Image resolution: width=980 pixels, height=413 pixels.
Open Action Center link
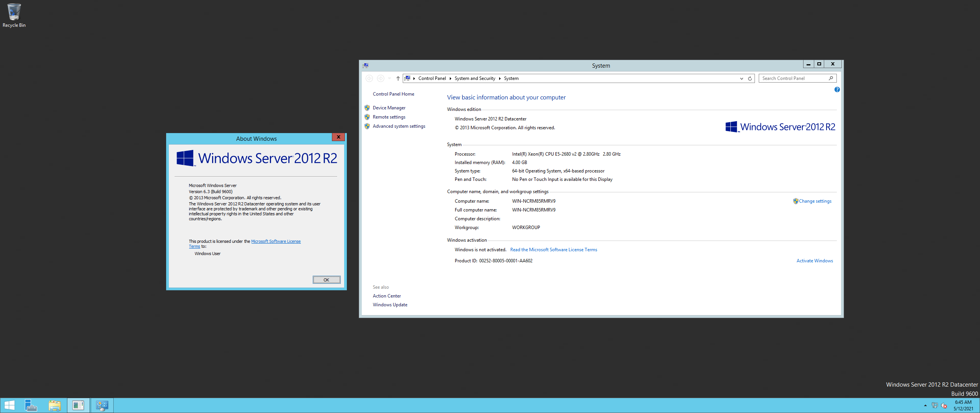387,296
